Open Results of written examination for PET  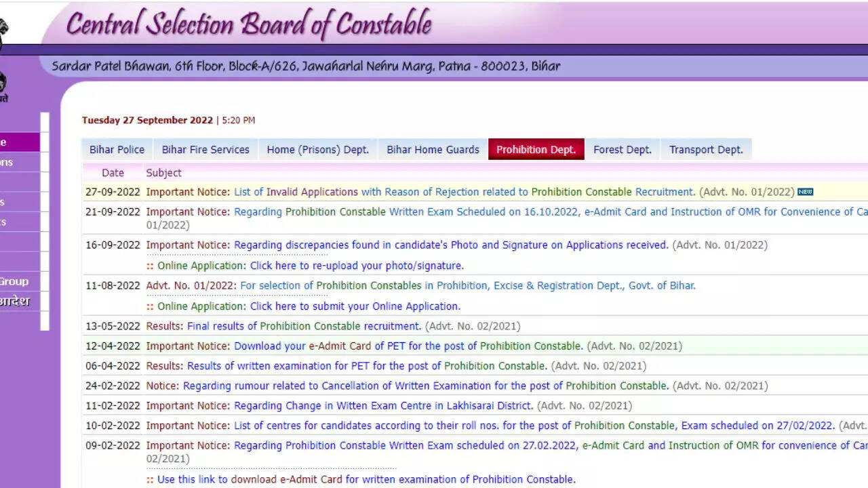coord(367,366)
